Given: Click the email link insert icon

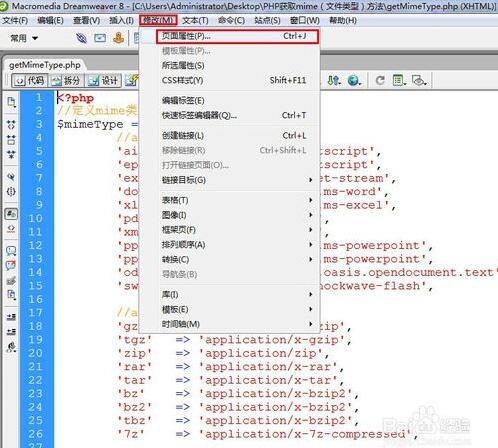Looking at the screenshot, I should click(100, 38).
